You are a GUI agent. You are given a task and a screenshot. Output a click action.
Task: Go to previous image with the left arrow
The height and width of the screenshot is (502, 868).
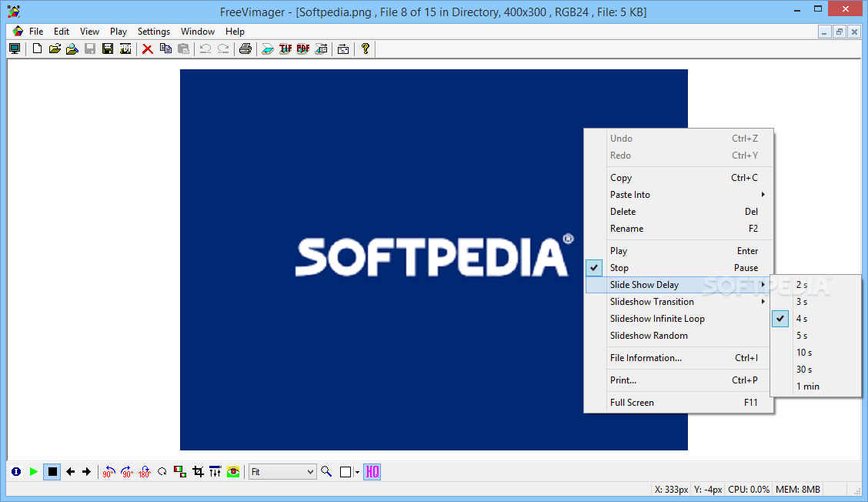coord(70,471)
